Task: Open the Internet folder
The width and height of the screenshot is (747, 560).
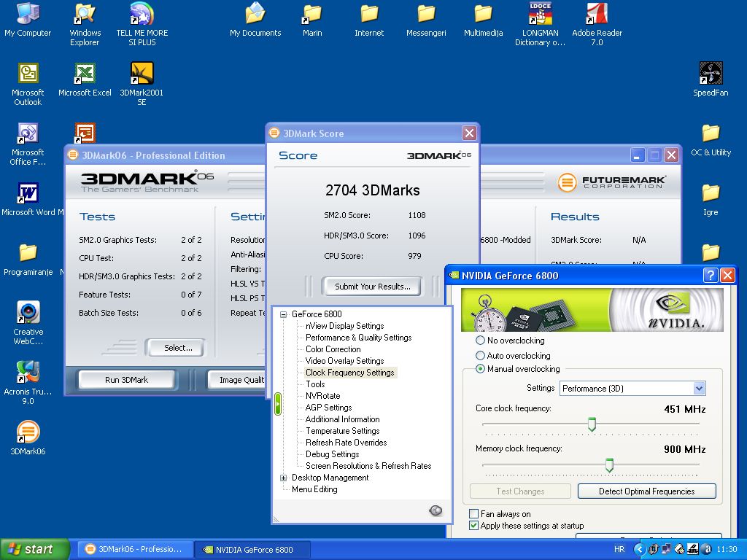Action: tap(369, 20)
